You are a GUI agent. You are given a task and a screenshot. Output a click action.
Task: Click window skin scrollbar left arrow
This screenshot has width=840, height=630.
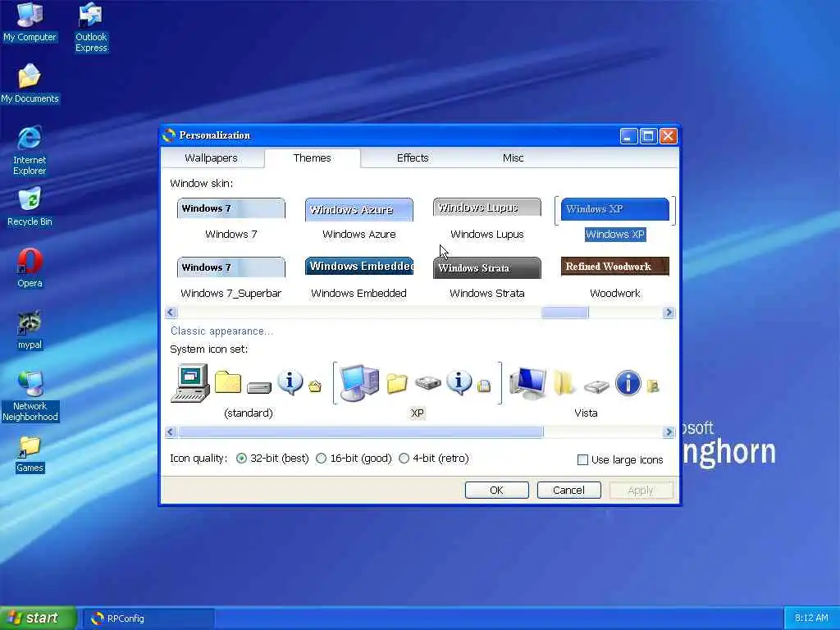[171, 313]
